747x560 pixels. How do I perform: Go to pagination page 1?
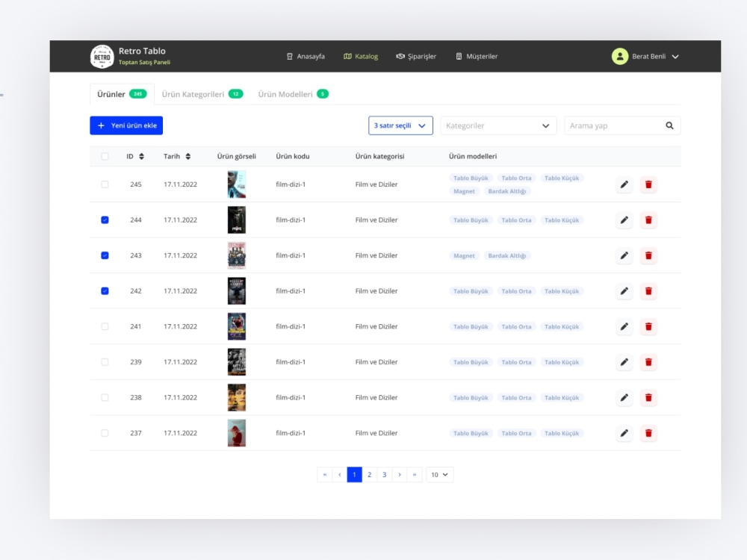354,475
